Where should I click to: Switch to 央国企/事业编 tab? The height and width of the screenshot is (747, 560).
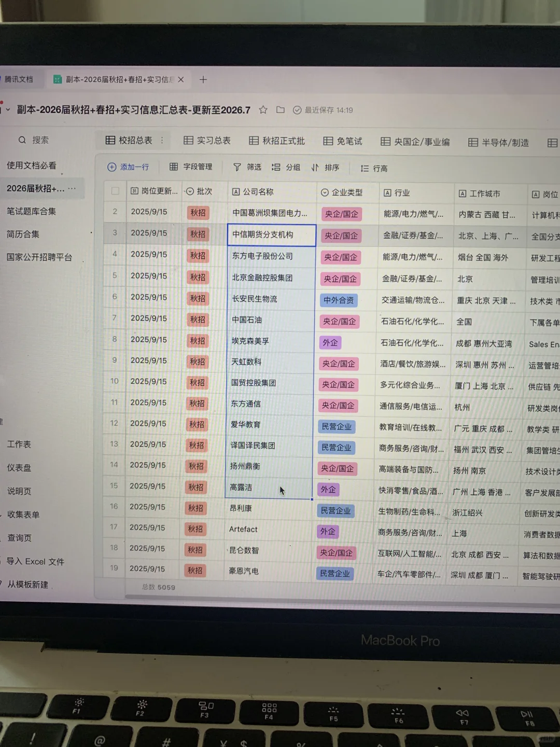pyautogui.click(x=415, y=142)
